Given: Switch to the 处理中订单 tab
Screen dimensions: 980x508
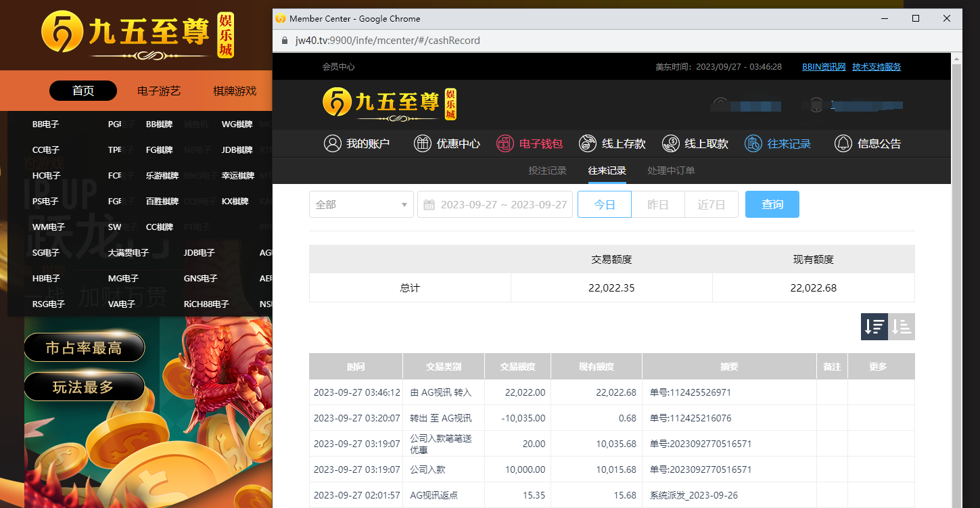Looking at the screenshot, I should (x=671, y=170).
